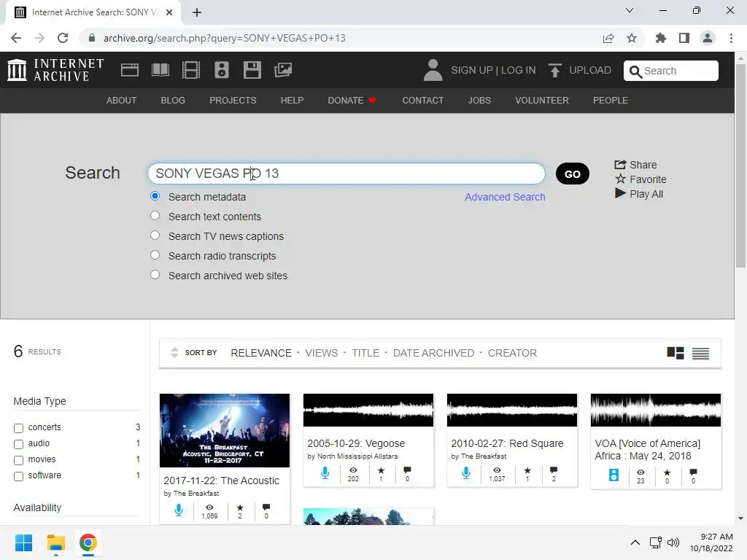
Task: Bookmark this tab with Chrome's star icon
Action: pos(632,38)
